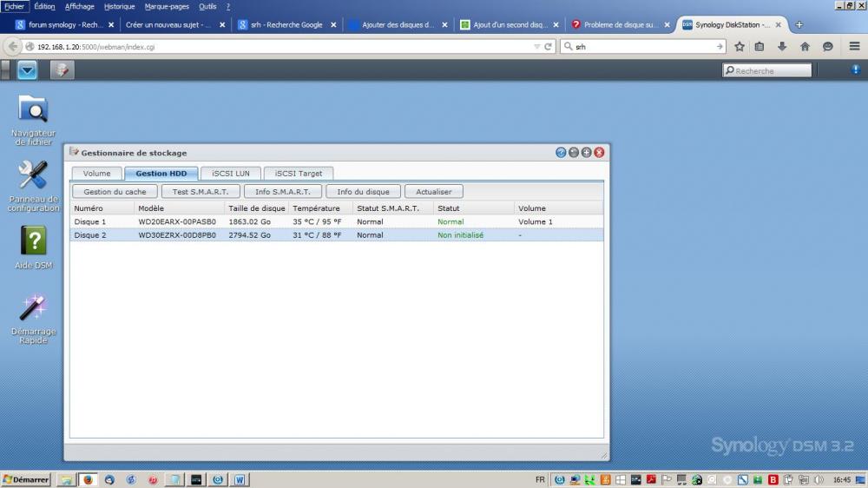Open Panneau de configuration desktop icon
Viewport: 868px width, 488px height.
pos(33,176)
